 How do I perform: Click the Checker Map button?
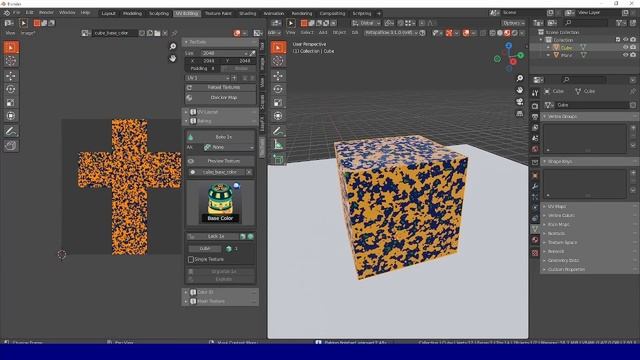[220, 98]
